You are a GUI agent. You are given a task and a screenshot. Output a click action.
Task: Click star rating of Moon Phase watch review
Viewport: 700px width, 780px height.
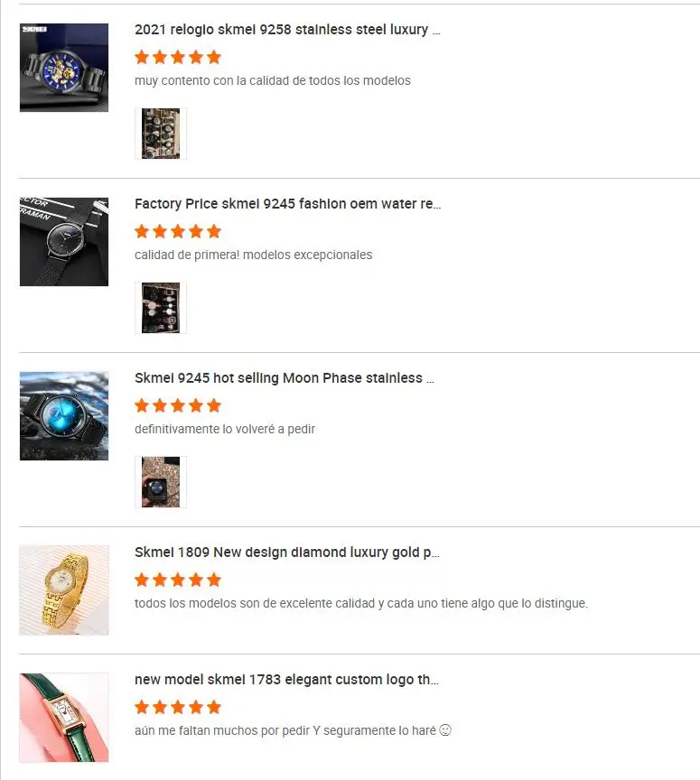tap(178, 405)
